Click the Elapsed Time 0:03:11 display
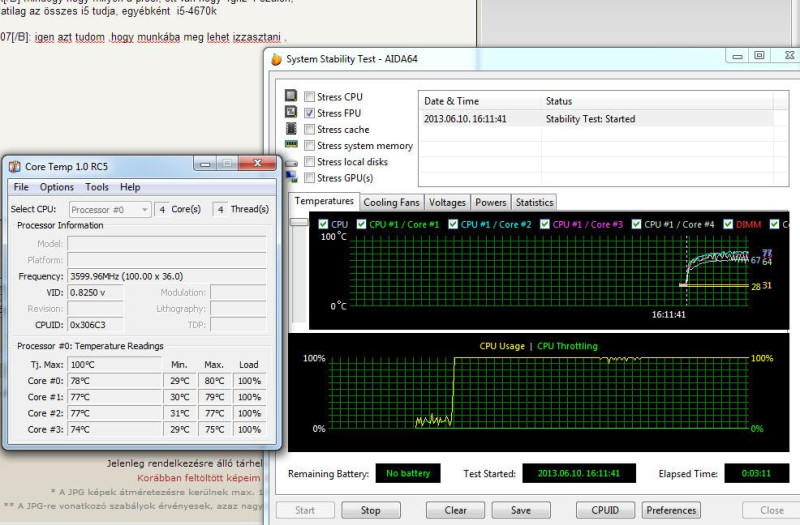Screen dimensions: 800x525 click(x=757, y=473)
